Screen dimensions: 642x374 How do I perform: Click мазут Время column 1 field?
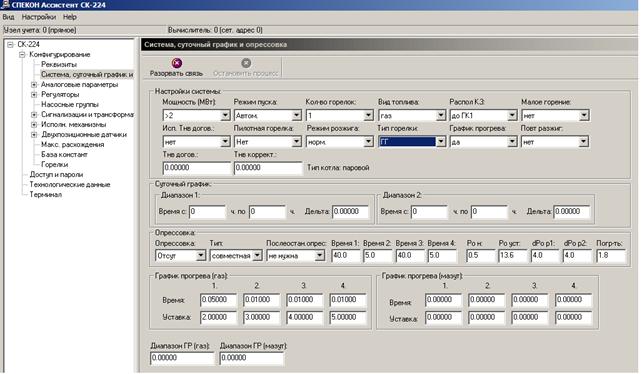point(443,300)
